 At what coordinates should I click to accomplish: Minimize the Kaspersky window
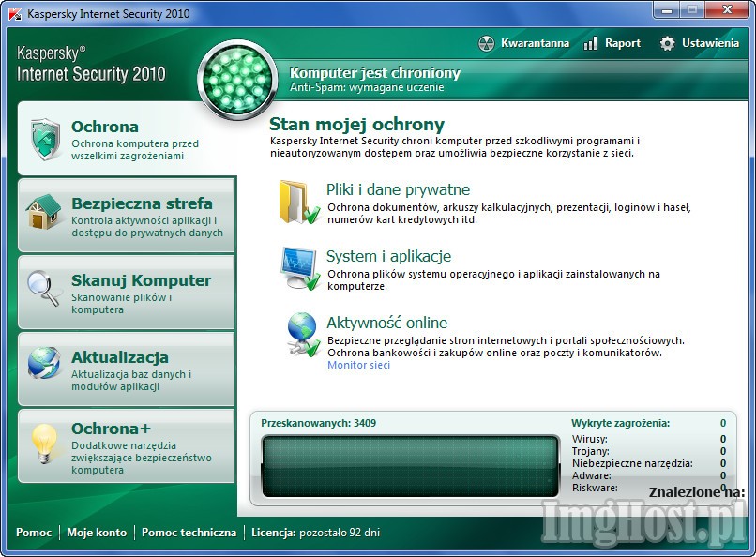click(x=668, y=9)
